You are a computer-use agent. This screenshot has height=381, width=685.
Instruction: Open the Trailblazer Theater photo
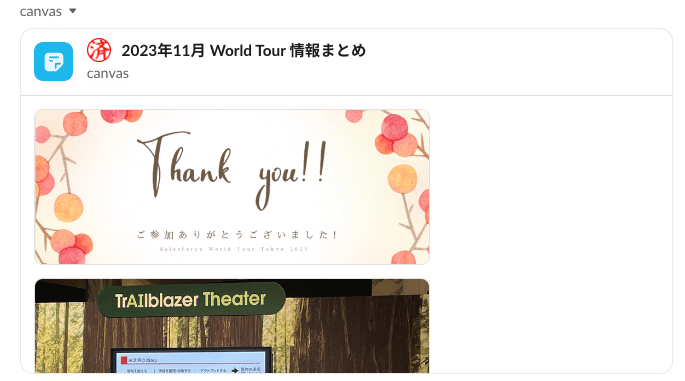pos(232,326)
